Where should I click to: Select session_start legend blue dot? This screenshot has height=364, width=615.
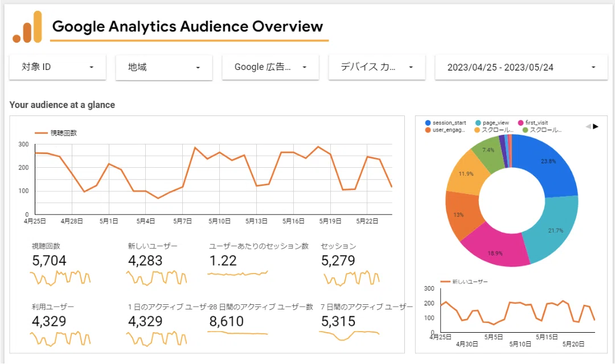pos(428,123)
